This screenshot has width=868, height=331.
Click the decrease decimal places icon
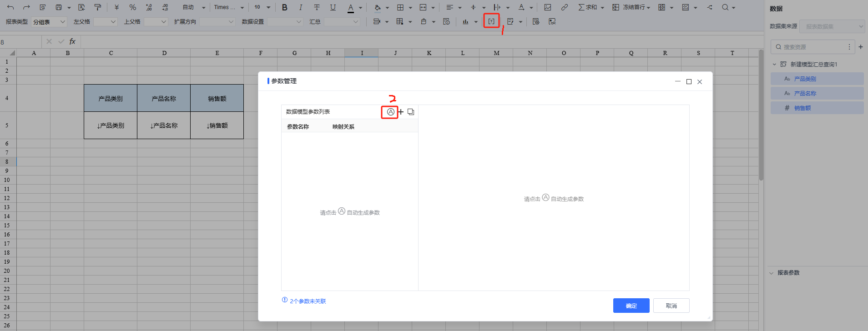165,7
